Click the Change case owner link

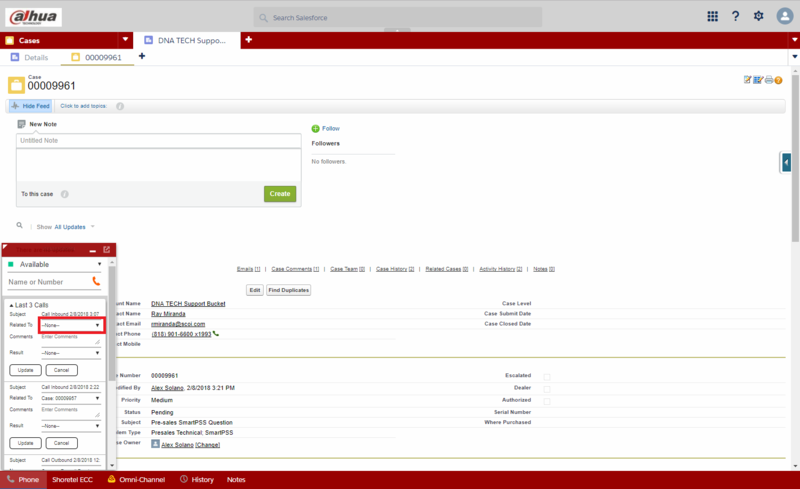click(x=208, y=445)
